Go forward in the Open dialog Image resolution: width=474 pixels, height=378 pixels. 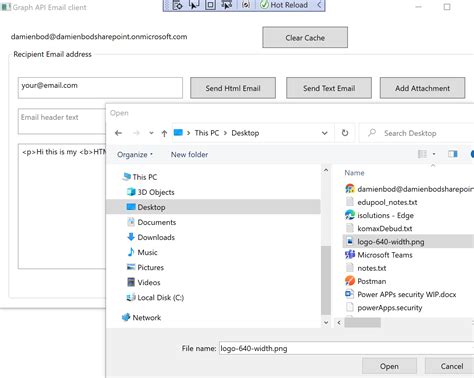click(x=136, y=133)
